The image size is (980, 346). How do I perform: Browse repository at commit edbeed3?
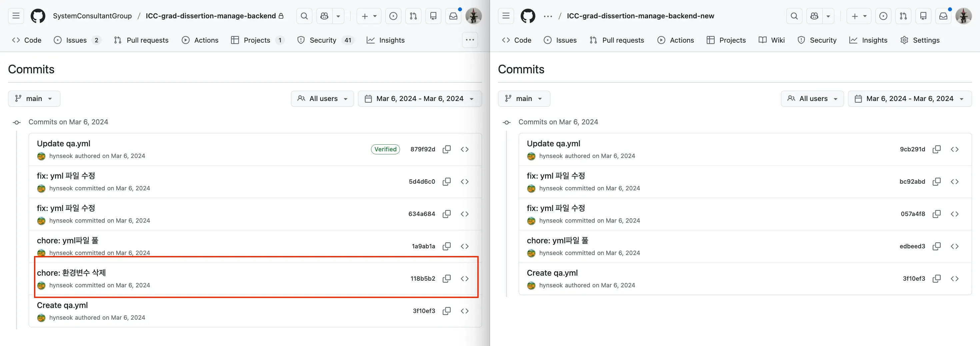[955, 246]
